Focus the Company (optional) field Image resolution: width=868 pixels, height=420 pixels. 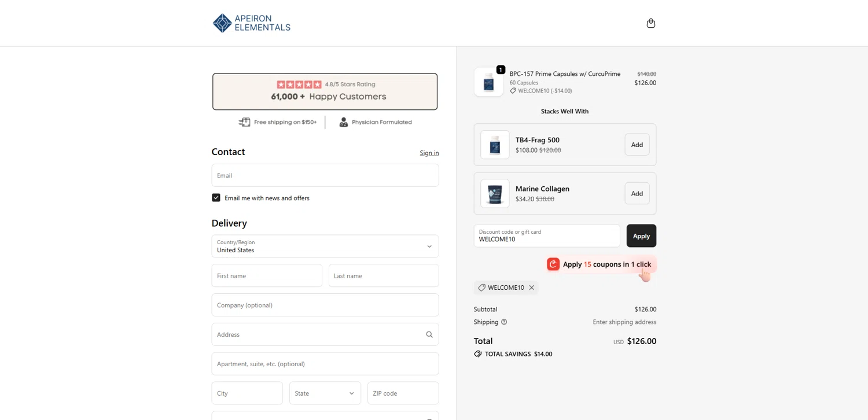[x=325, y=305]
